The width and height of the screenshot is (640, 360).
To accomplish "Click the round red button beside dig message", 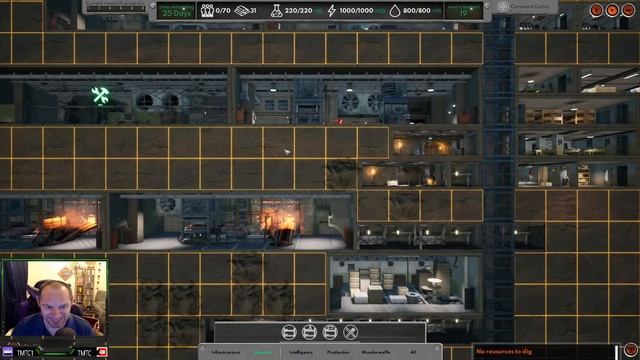I will point(631,350).
